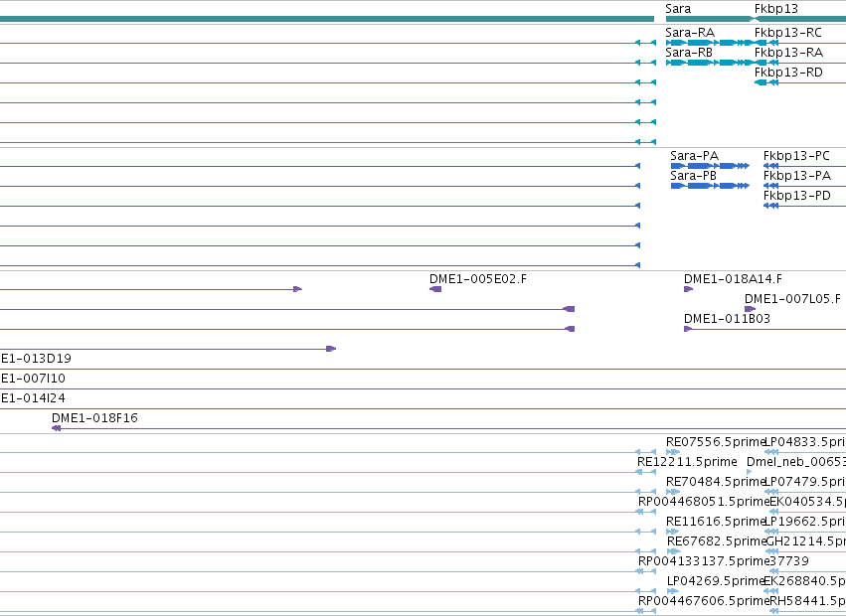Select the Fkbp13-RD transcript label

pyautogui.click(x=788, y=73)
